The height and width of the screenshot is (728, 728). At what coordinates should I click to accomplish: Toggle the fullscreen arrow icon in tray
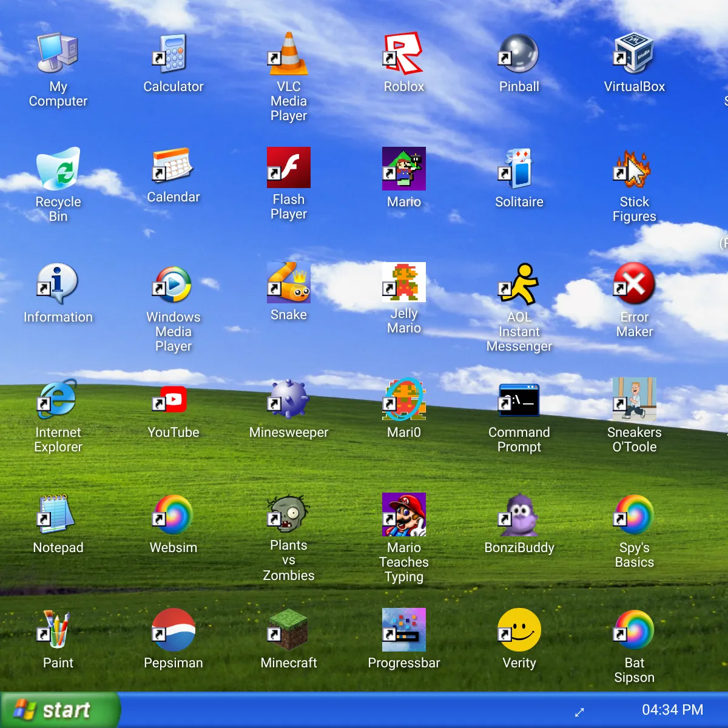click(x=579, y=712)
